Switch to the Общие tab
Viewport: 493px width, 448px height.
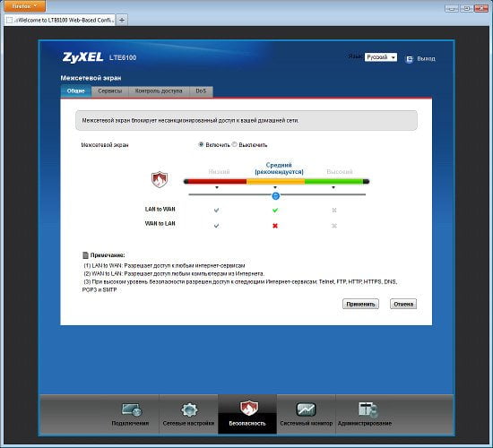pyautogui.click(x=76, y=91)
